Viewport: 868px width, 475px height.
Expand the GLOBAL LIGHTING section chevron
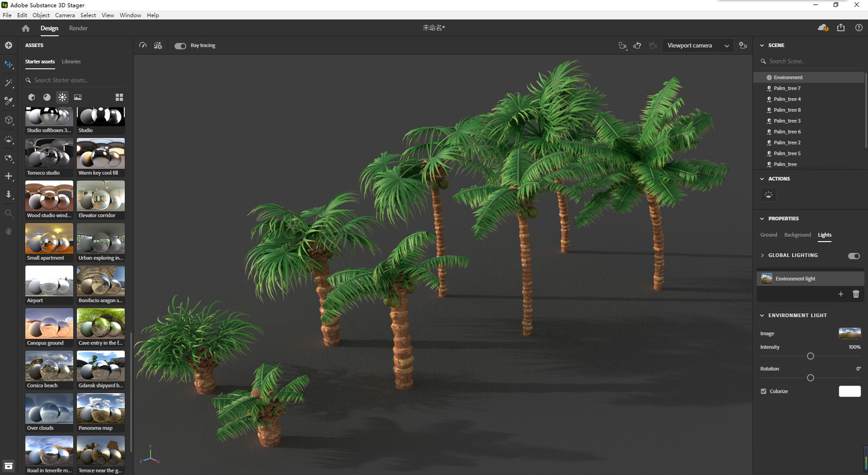(762, 255)
